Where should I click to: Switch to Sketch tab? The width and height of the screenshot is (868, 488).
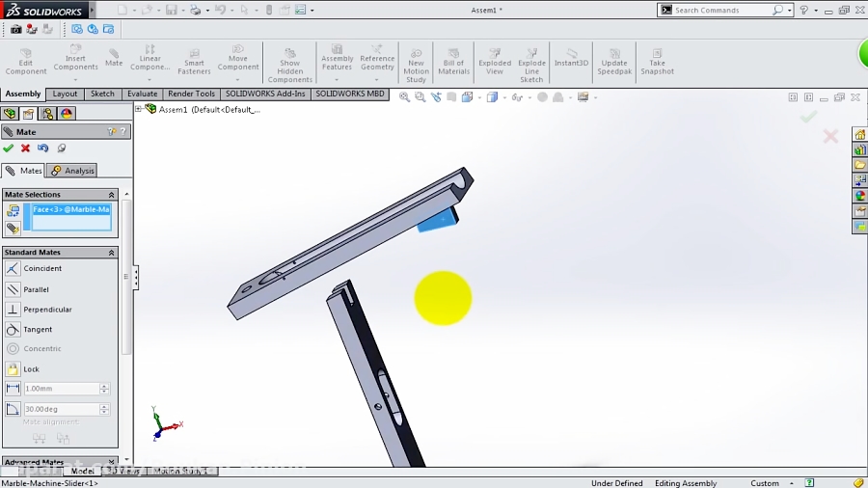pyautogui.click(x=102, y=95)
